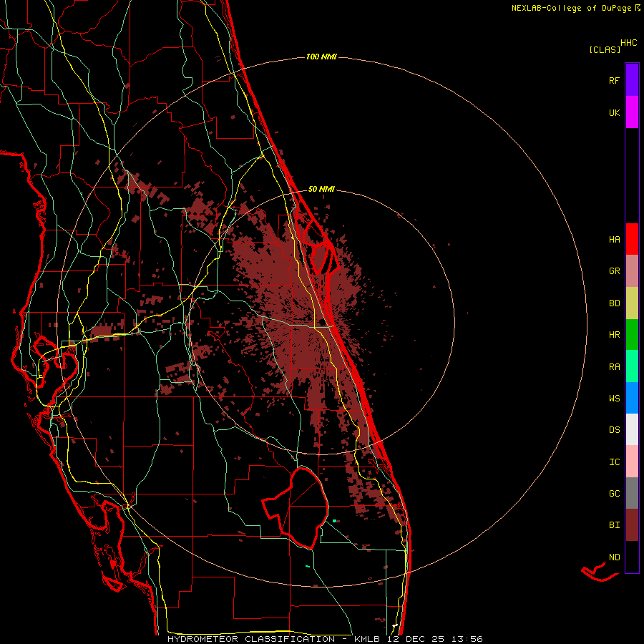644x644 pixels.
Task: Click the IC light-pink legend swatch
Action: [x=632, y=462]
